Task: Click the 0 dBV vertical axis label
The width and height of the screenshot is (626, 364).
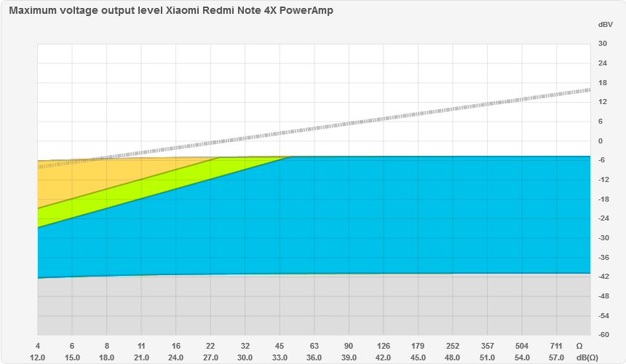Action: click(x=601, y=141)
